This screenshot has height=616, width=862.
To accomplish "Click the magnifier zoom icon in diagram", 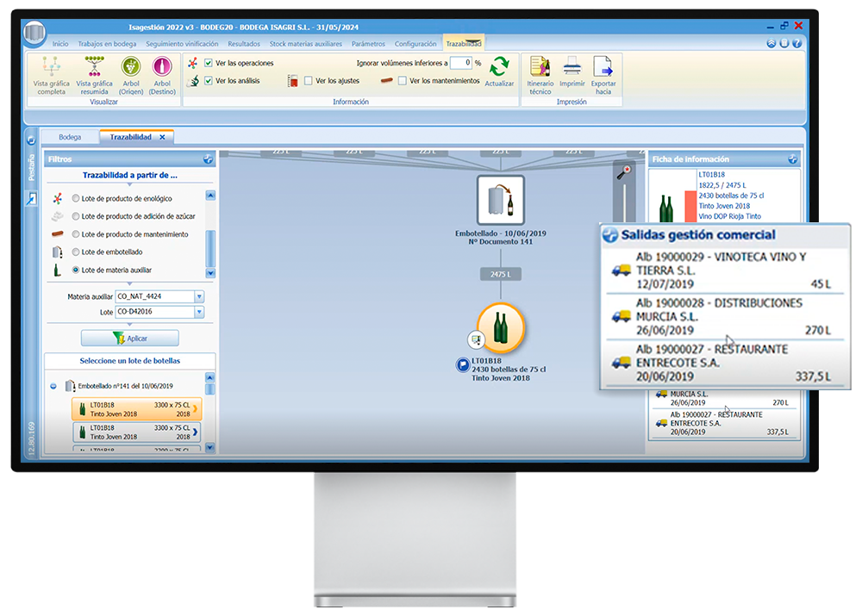I will pos(624,172).
